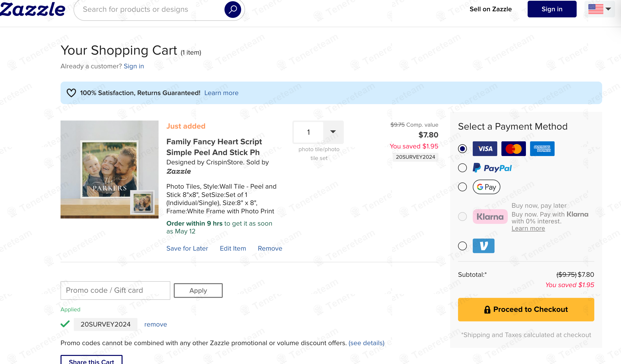Click Proceed to Checkout button
Viewport: 621px width, 364px height.
pyautogui.click(x=526, y=309)
